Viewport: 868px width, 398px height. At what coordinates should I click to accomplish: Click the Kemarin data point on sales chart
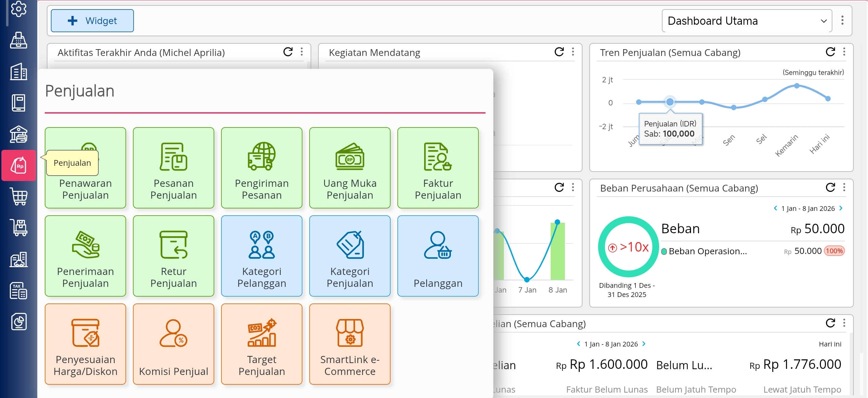point(796,86)
